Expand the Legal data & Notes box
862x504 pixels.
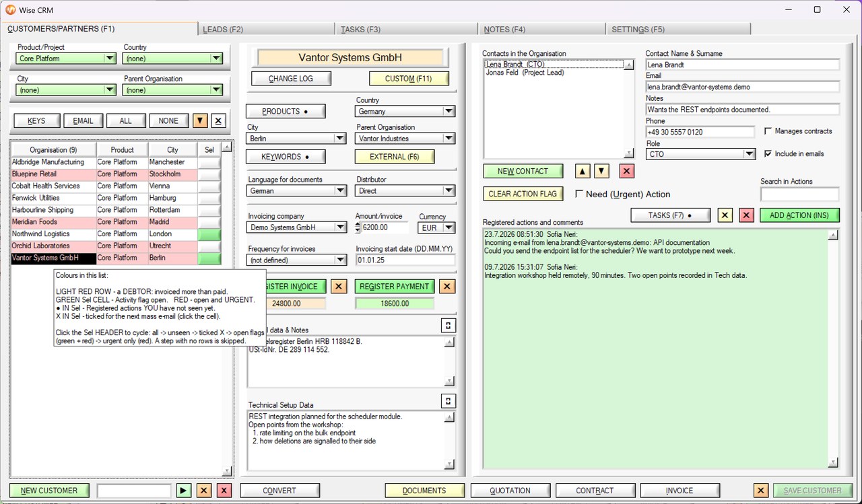pyautogui.click(x=448, y=326)
